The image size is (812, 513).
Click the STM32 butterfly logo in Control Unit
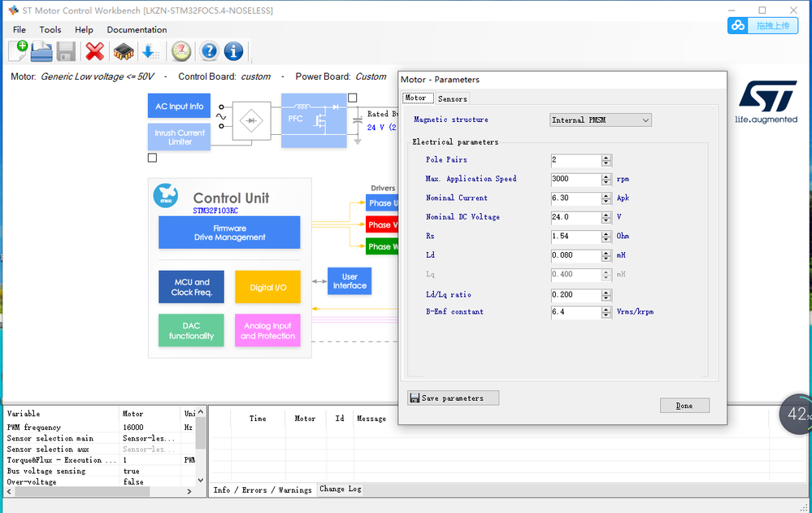[x=166, y=195]
